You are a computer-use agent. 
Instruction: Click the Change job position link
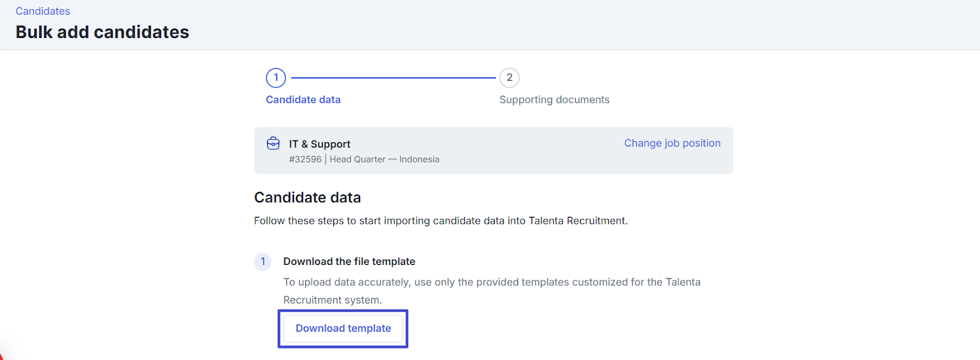pyautogui.click(x=672, y=143)
